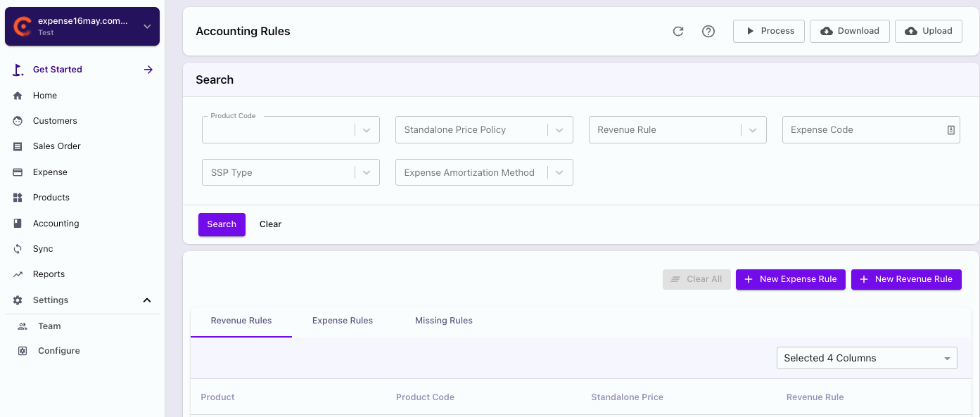This screenshot has height=417, width=980.
Task: Click the Sync arrows icon
Action: pyautogui.click(x=18, y=249)
